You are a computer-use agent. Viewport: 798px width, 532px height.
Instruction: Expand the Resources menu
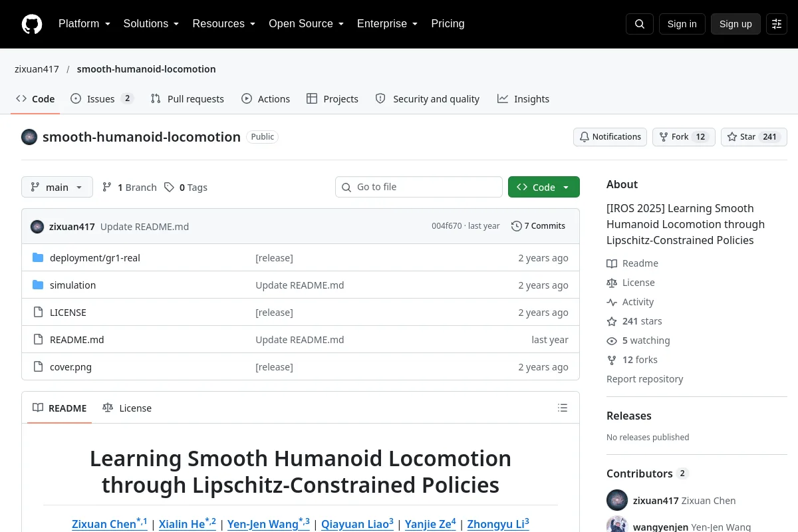coord(224,24)
